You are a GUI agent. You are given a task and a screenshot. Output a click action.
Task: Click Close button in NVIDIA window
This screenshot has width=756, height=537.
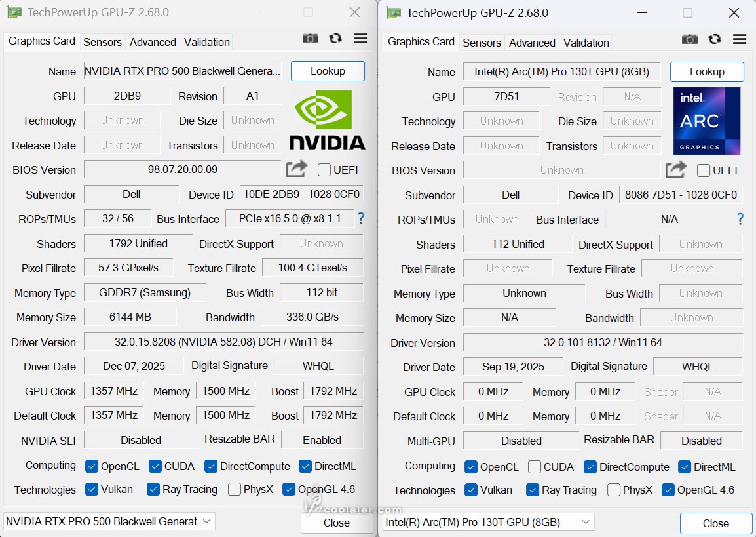click(337, 523)
